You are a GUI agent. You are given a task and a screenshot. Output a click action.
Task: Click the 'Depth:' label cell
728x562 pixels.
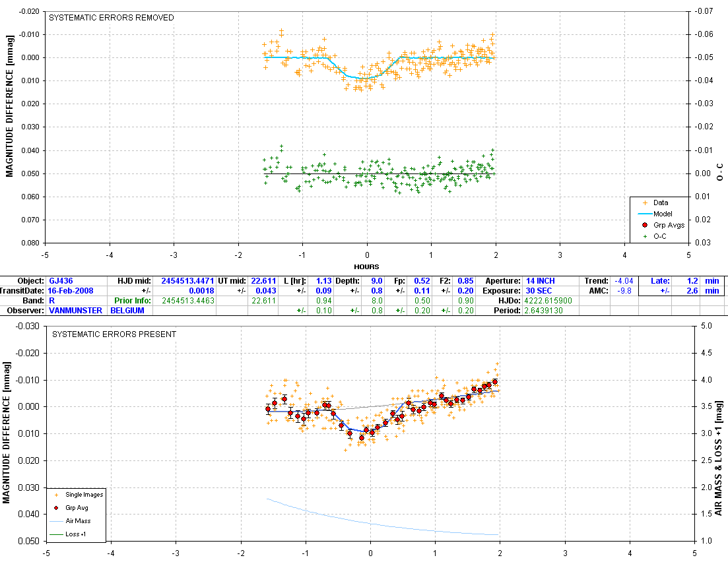click(347, 281)
